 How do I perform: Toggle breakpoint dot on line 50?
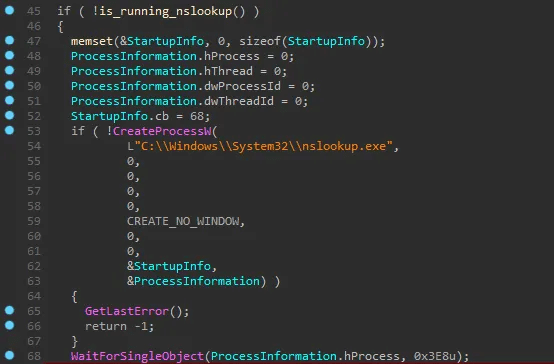[10, 85]
